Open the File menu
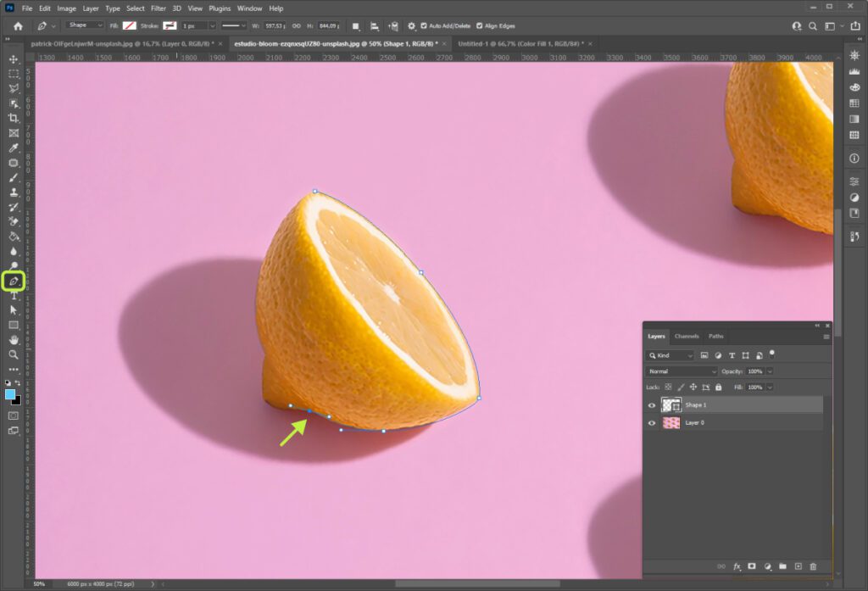The image size is (868, 591). click(27, 8)
